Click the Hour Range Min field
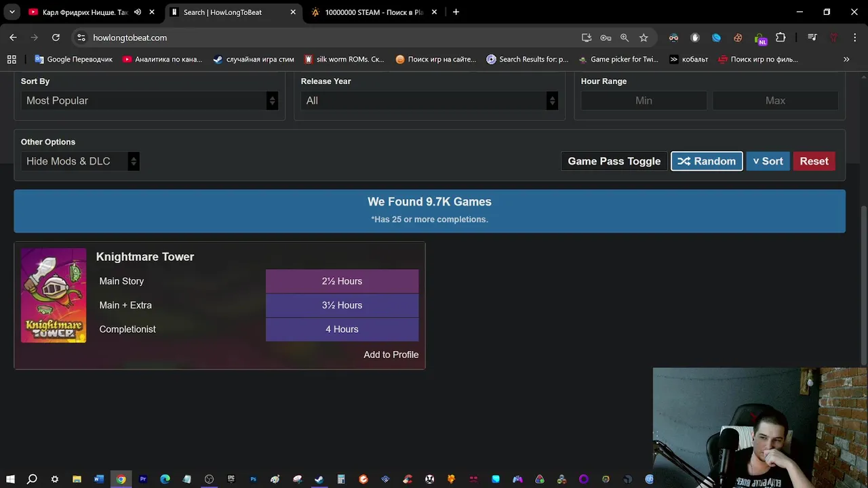868x488 pixels. pyautogui.click(x=644, y=100)
